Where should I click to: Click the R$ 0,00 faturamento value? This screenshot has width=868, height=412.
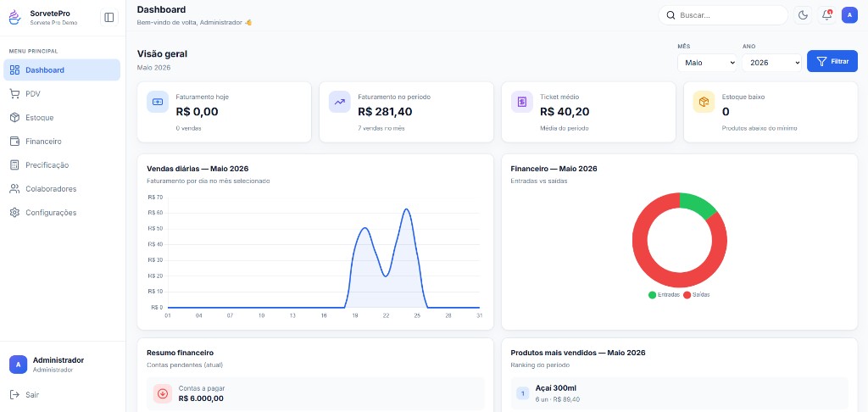pyautogui.click(x=197, y=112)
